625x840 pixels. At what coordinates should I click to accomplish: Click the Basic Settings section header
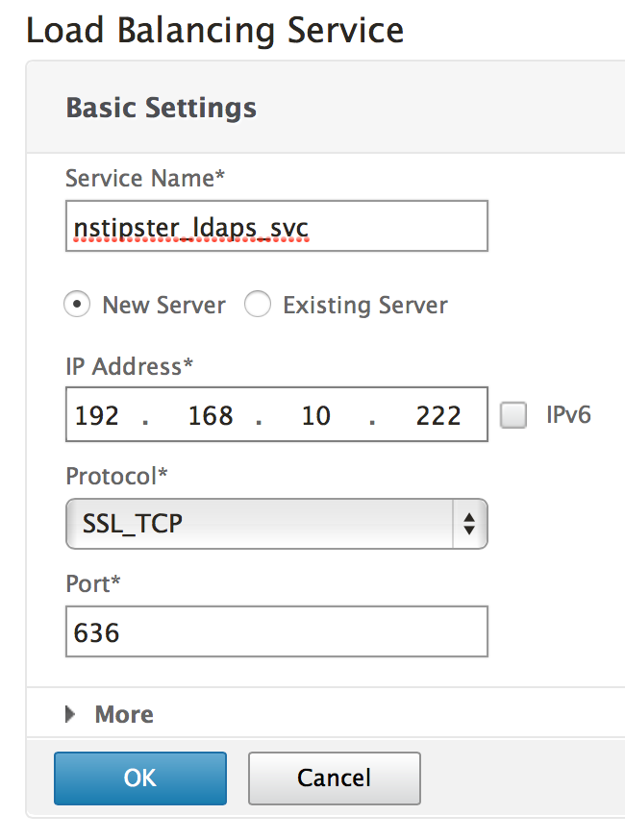pyautogui.click(x=161, y=107)
